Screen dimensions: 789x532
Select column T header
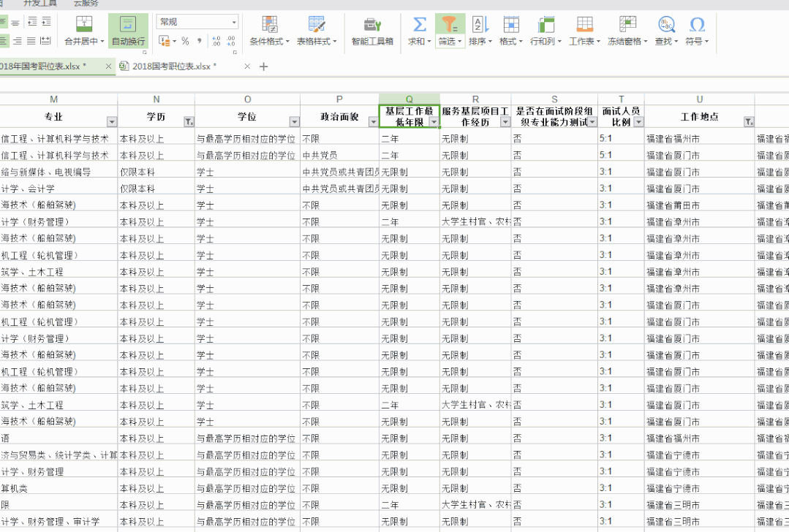coord(621,99)
